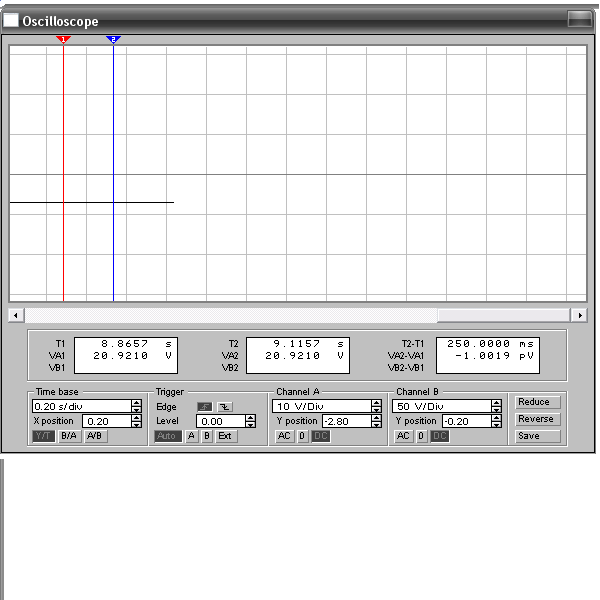
Task: Increase trigger Level value
Action: 251,418
